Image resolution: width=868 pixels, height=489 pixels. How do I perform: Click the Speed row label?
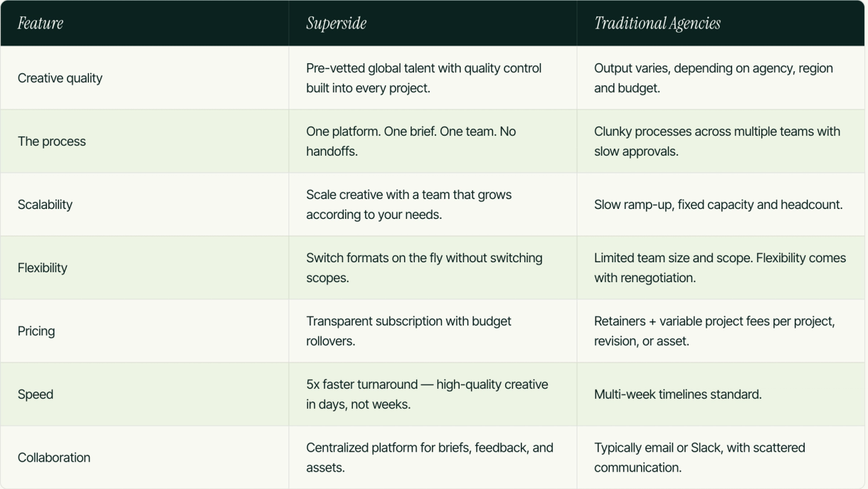point(36,394)
